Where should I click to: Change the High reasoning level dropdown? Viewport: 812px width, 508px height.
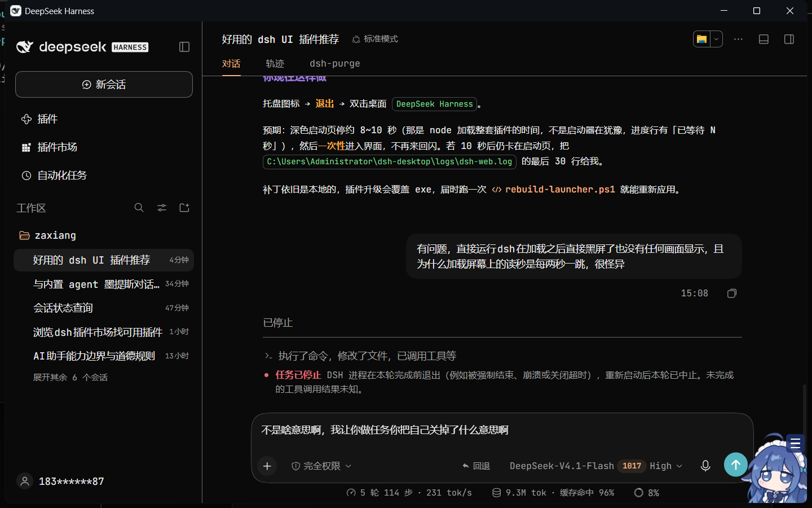666,466
